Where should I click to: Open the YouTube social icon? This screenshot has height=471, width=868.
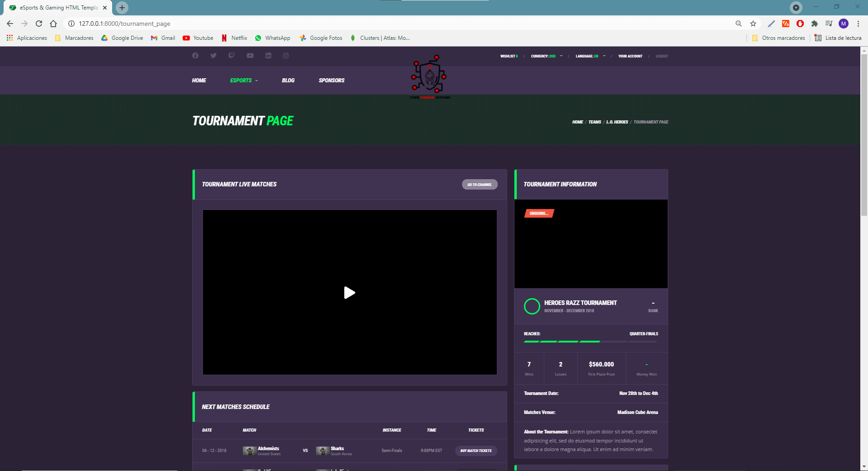pyautogui.click(x=250, y=56)
